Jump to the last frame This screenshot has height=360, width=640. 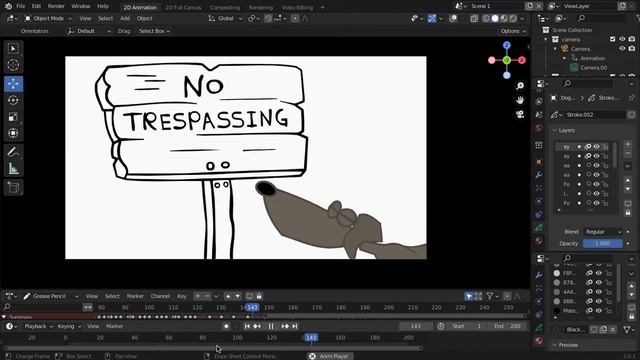[295, 326]
